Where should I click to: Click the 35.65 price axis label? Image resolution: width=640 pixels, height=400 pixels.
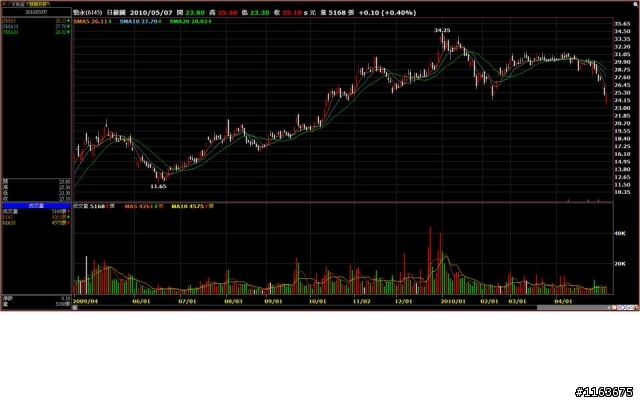pos(622,24)
